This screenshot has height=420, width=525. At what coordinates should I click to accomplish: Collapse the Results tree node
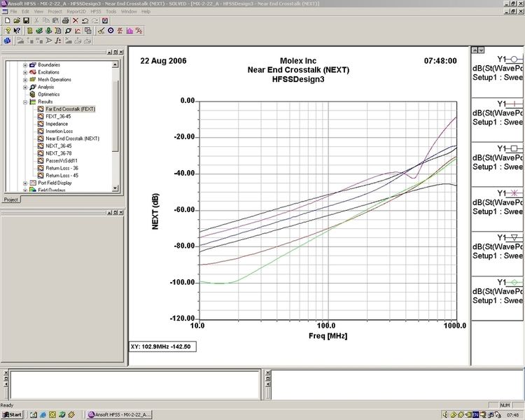point(25,101)
